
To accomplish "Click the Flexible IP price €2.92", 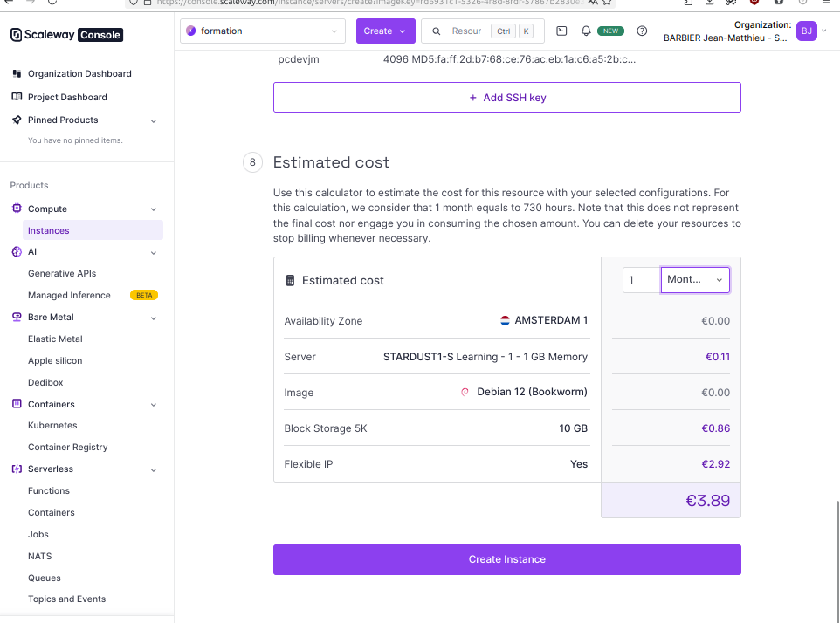I will point(716,464).
